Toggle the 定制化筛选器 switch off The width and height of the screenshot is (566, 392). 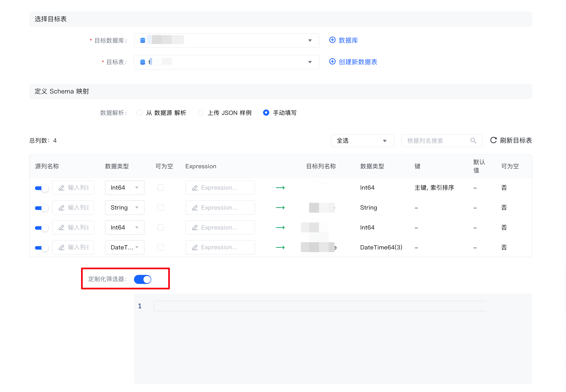click(142, 279)
